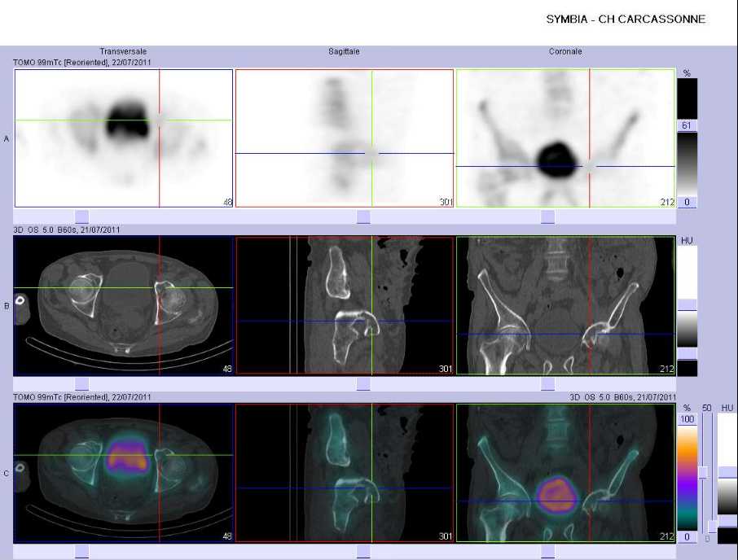Image resolution: width=738 pixels, height=560 pixels.
Task: Click the row label B
Action: click(7, 306)
